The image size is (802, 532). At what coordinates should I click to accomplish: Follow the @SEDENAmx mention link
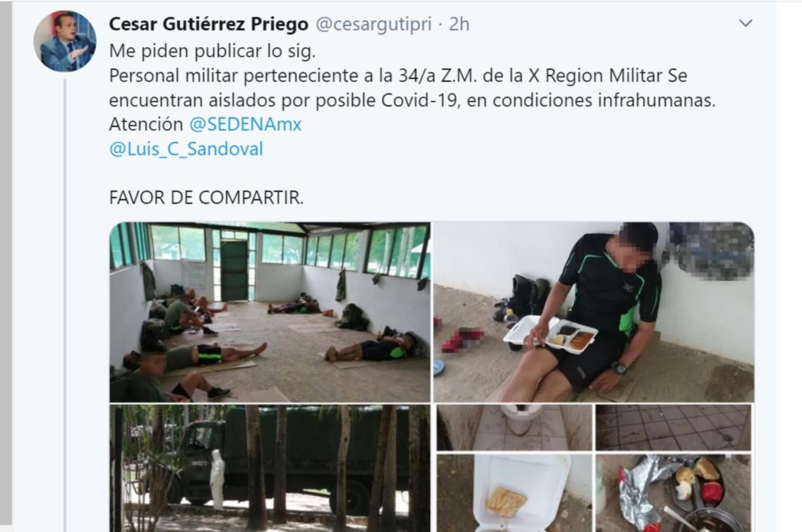(x=246, y=124)
